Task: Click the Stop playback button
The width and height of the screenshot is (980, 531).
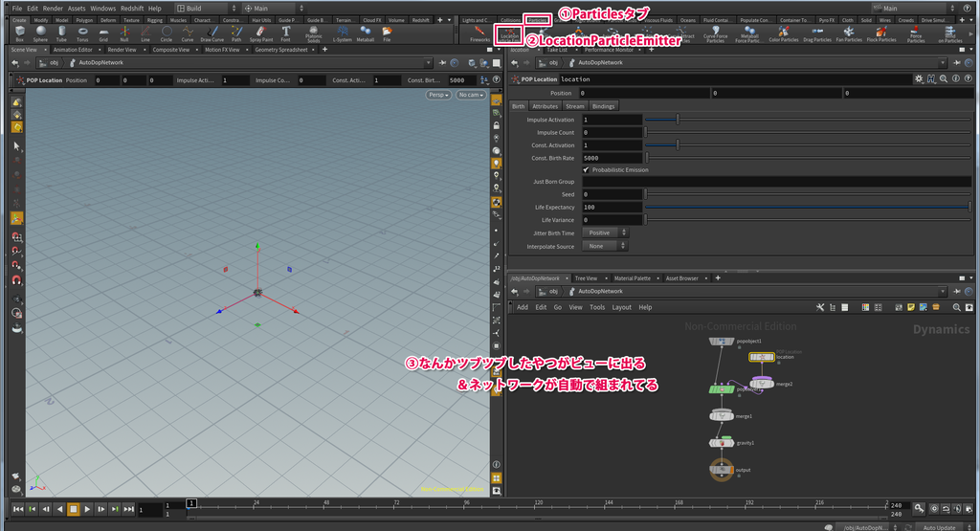Action: [73, 509]
